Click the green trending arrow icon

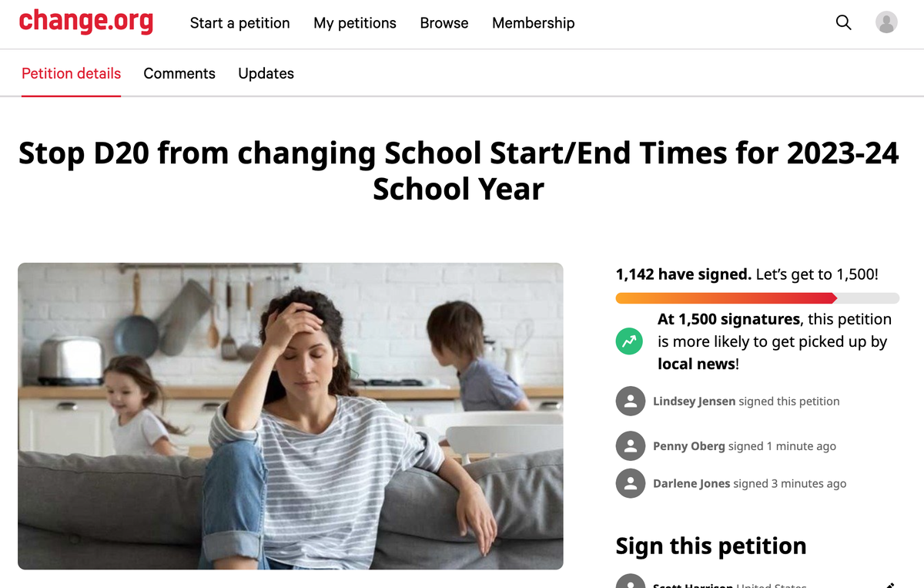pos(629,341)
